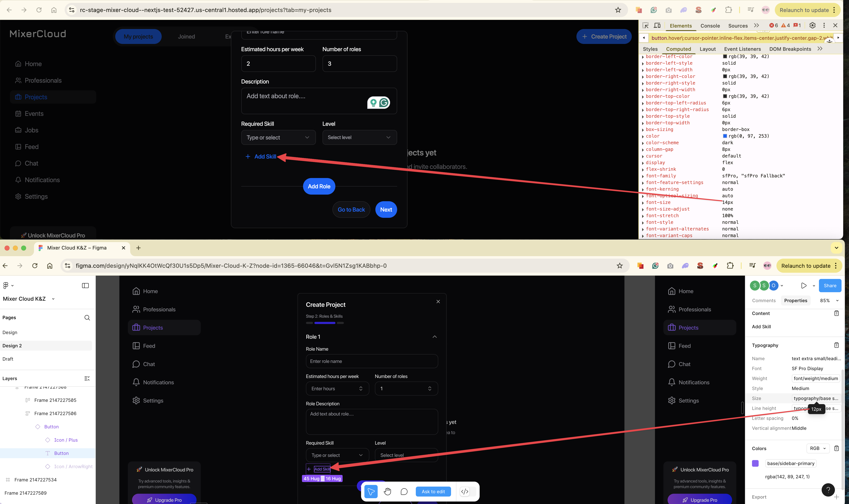Expand the font-size computed property

click(x=643, y=203)
